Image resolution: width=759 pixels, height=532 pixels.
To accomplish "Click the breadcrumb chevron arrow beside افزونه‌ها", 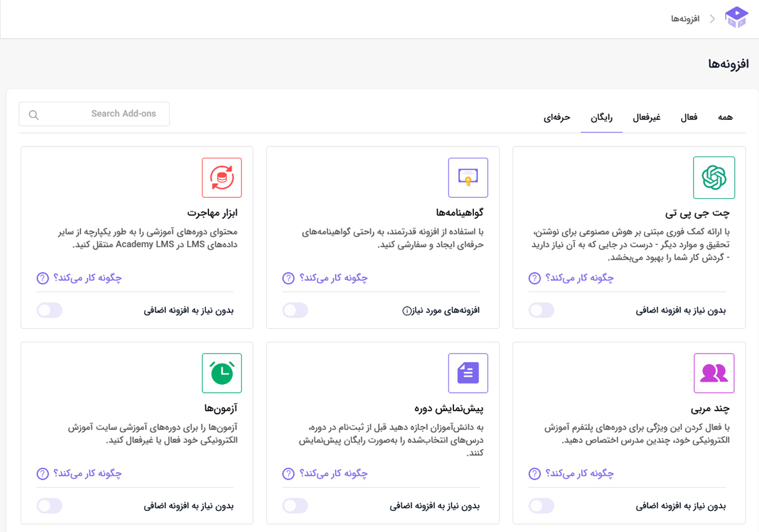I will pyautogui.click(x=712, y=19).
